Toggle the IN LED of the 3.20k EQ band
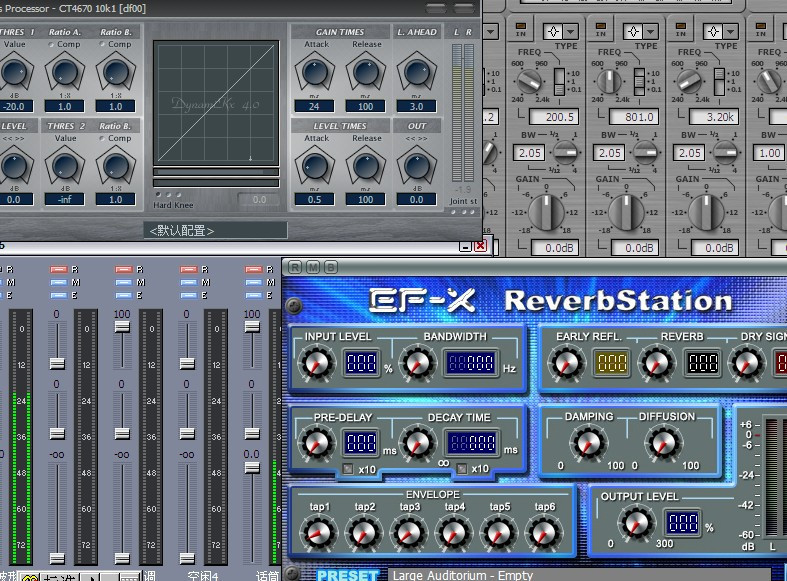This screenshot has width=787, height=581. click(681, 27)
